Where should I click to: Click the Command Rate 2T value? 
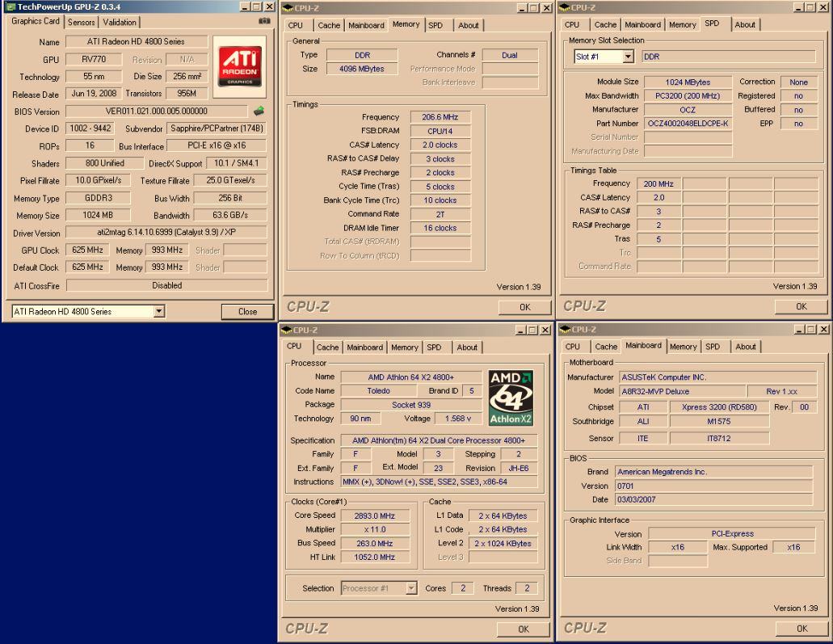[x=440, y=214]
